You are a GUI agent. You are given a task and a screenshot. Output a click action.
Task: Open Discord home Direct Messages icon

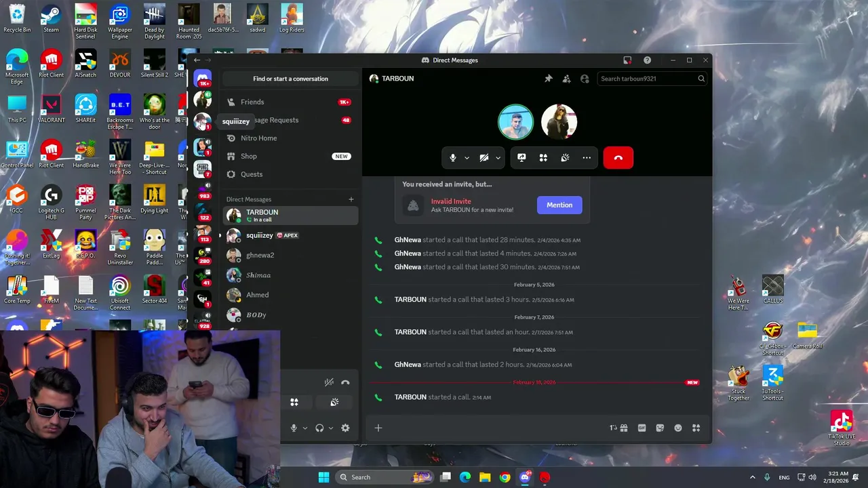click(203, 79)
